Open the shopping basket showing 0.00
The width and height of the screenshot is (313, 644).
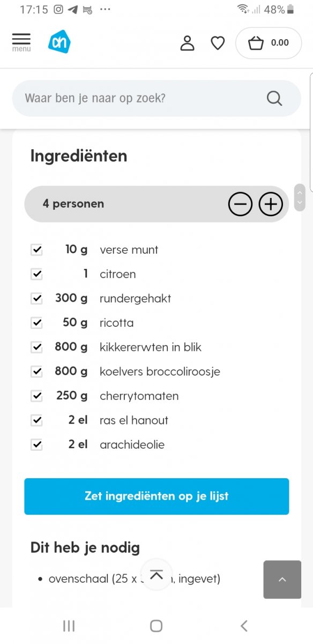pyautogui.click(x=268, y=43)
